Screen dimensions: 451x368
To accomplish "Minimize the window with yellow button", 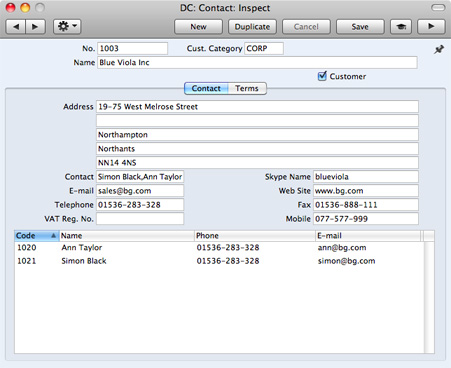I will (25, 7).
